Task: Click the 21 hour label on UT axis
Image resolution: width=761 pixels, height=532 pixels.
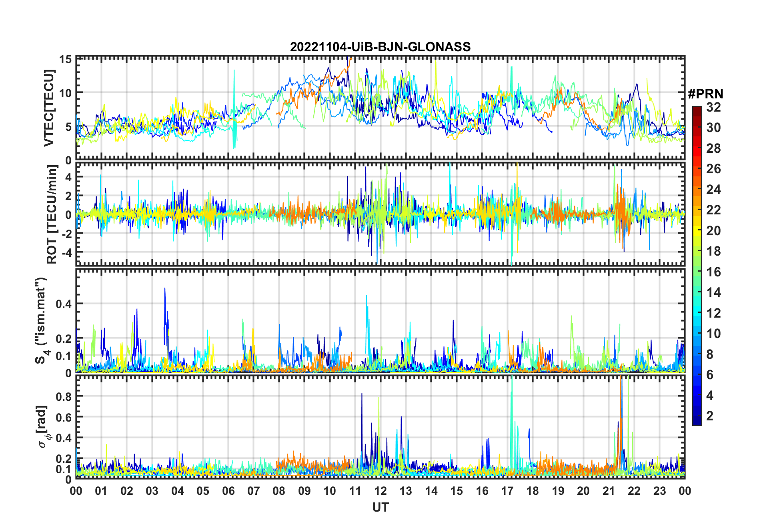Action: (x=609, y=491)
